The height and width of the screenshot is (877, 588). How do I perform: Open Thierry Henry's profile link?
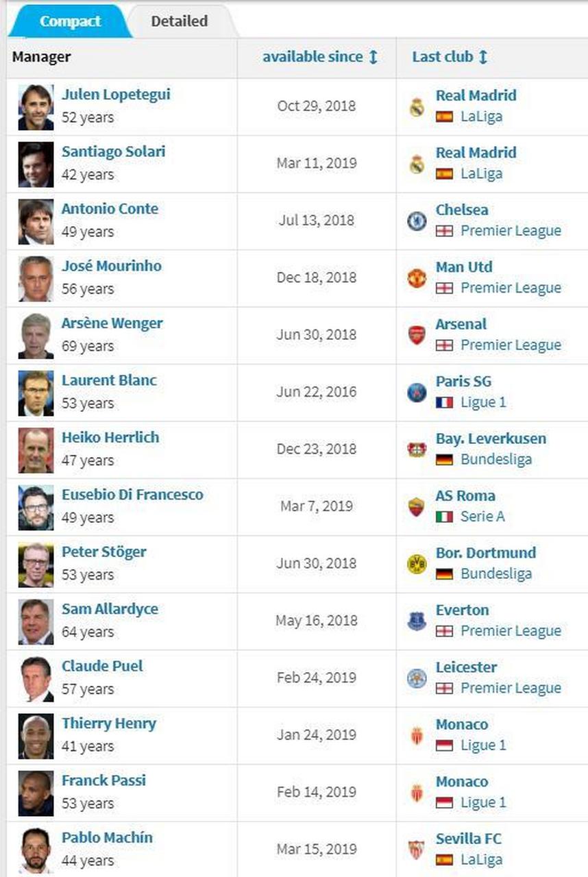109,723
